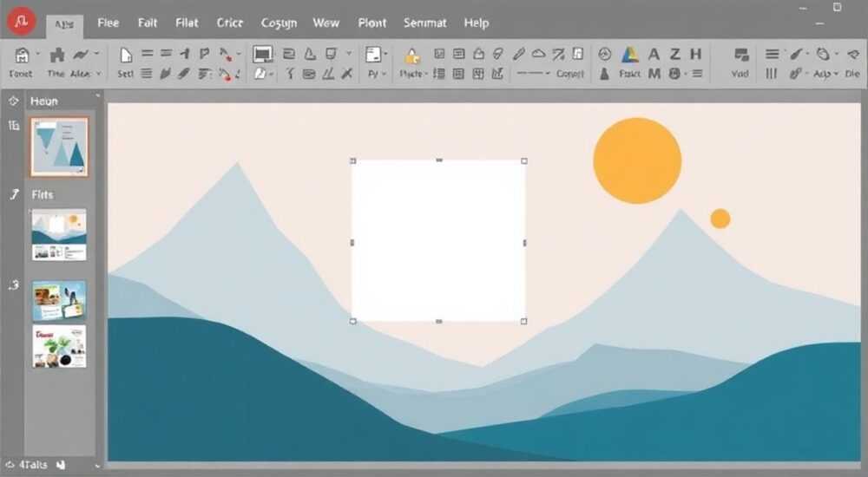868x477 pixels.
Task: Click the Vad button label
Action: [740, 74]
